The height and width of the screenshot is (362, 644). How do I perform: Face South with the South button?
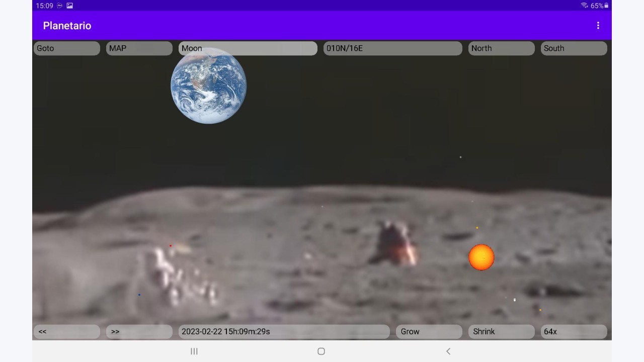coord(574,48)
